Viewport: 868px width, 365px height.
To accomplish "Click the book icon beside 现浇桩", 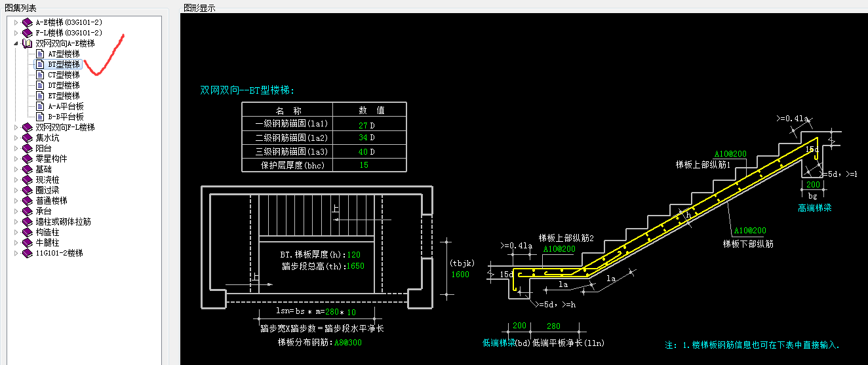I will (x=28, y=180).
